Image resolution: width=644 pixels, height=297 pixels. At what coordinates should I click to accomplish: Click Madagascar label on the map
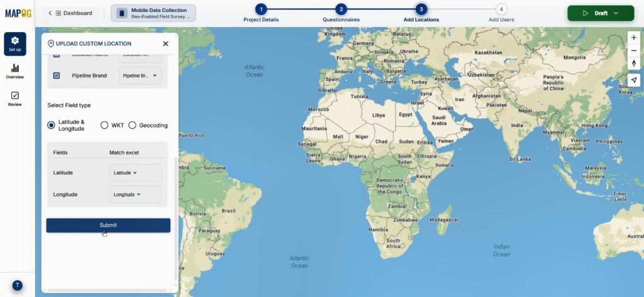pos(443,220)
